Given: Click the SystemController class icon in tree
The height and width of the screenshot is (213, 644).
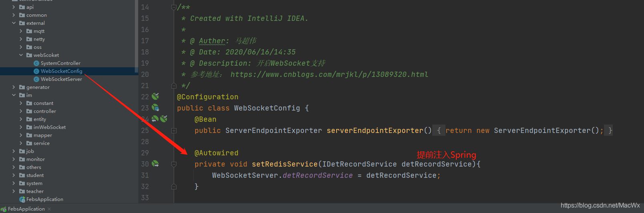Looking at the screenshot, I should 36,63.
